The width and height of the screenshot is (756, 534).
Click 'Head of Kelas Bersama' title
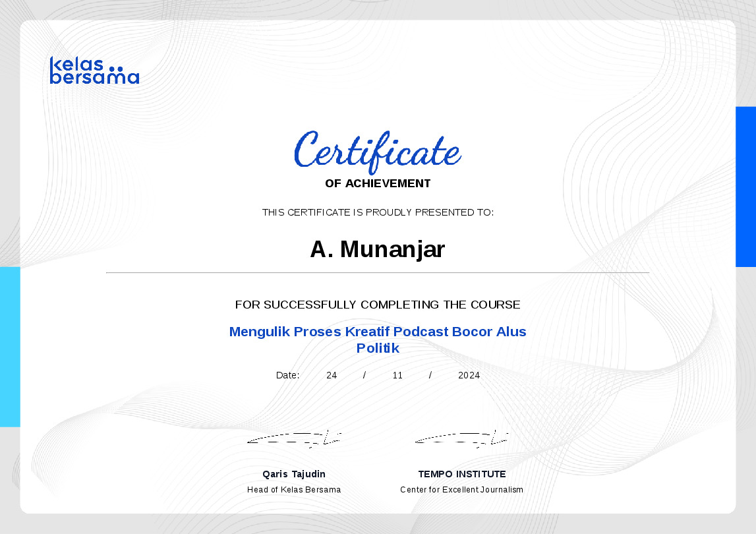tap(294, 490)
